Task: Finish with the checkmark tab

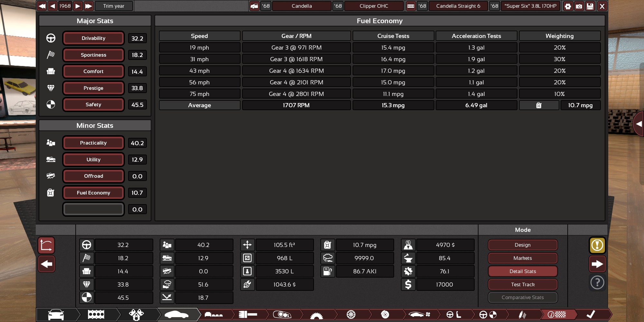Action: (x=591, y=315)
